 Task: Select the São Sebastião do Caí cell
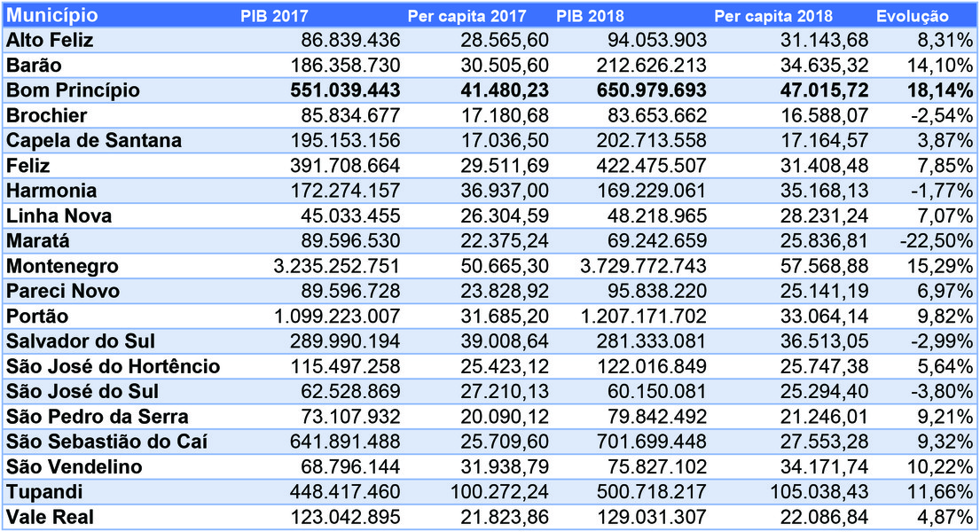click(106, 442)
